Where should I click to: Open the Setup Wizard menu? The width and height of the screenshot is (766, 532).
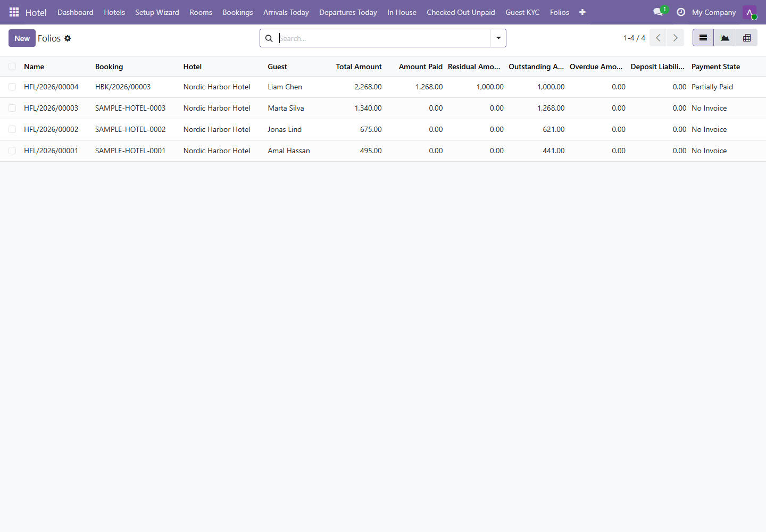157,12
